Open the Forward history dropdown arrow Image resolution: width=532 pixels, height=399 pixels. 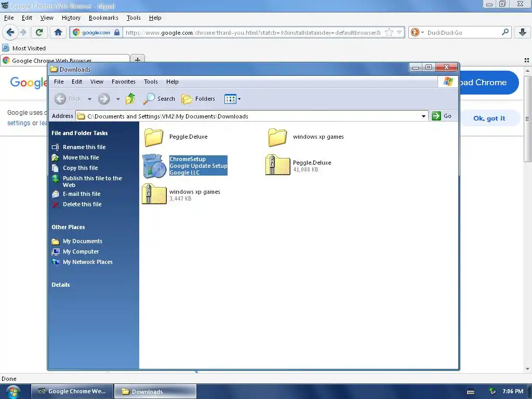[x=118, y=99]
